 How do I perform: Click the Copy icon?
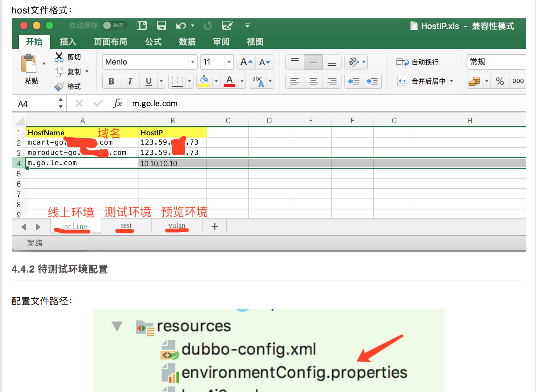click(x=59, y=72)
